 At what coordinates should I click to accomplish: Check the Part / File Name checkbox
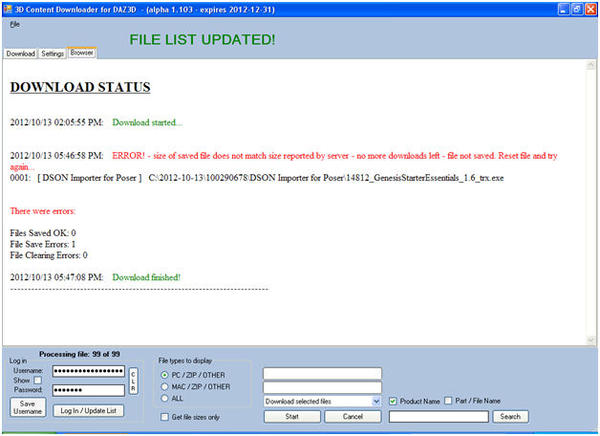(x=448, y=401)
